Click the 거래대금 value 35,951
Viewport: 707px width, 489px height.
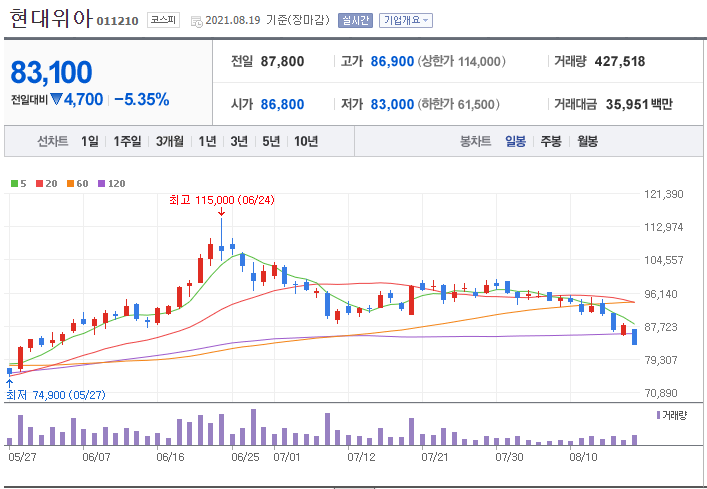(x=627, y=105)
